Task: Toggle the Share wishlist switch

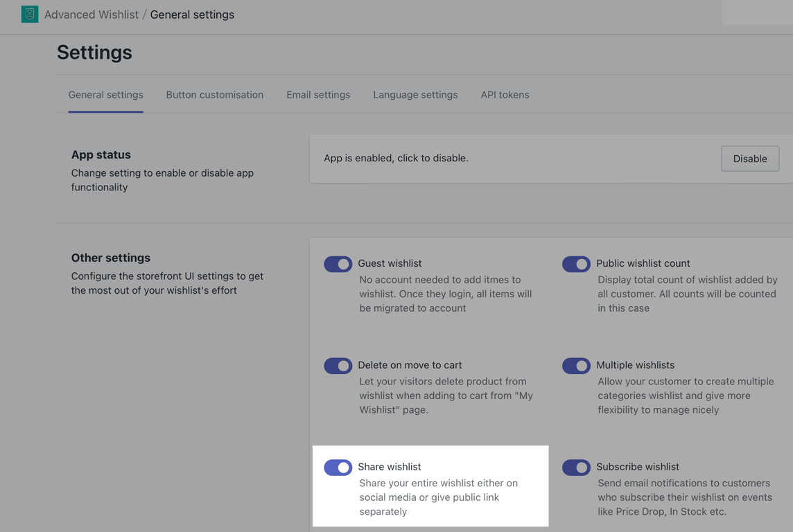Action: pyautogui.click(x=338, y=468)
